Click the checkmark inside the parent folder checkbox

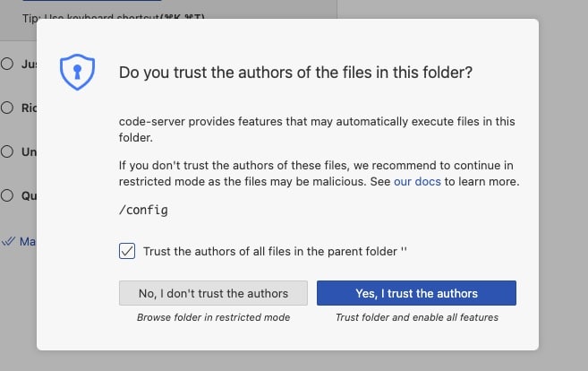coord(127,251)
